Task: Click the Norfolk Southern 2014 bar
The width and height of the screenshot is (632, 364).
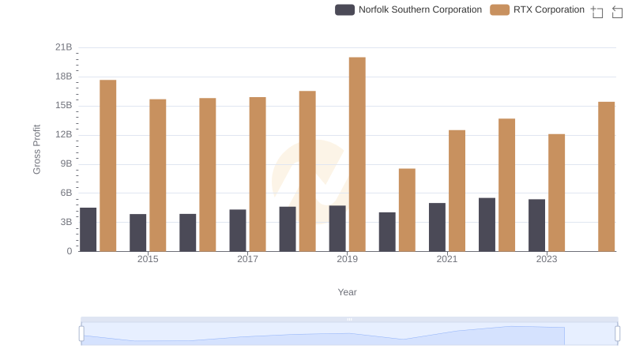Action: coord(88,230)
